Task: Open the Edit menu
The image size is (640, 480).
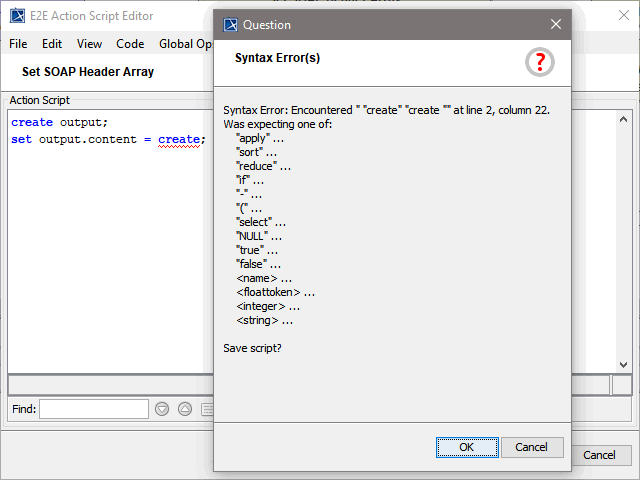Action: (52, 44)
